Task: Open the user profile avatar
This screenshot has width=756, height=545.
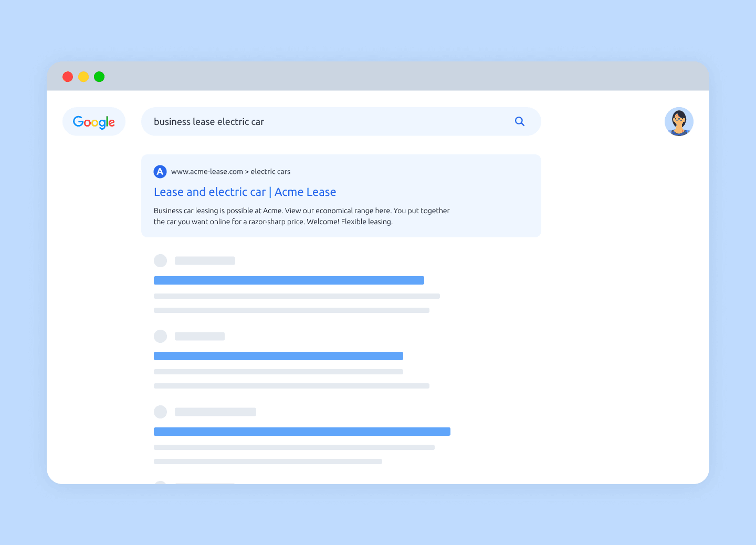Action: pyautogui.click(x=679, y=121)
